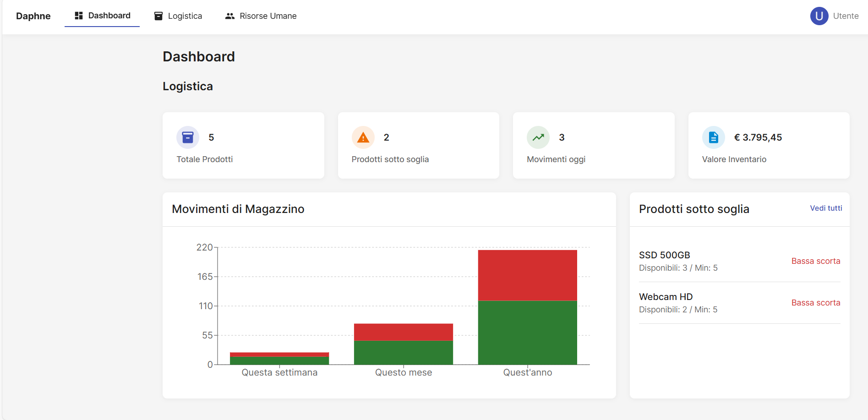Click the orange warning triangle icon

363,137
